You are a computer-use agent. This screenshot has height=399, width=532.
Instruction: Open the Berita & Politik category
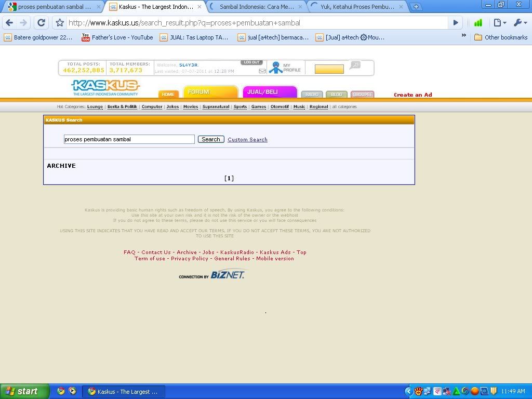[x=122, y=107]
